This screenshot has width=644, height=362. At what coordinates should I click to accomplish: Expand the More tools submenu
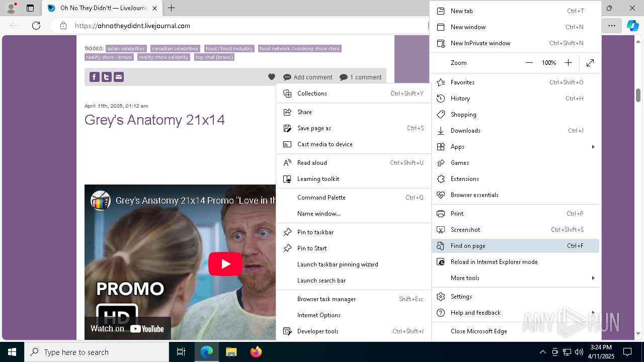tap(515, 278)
